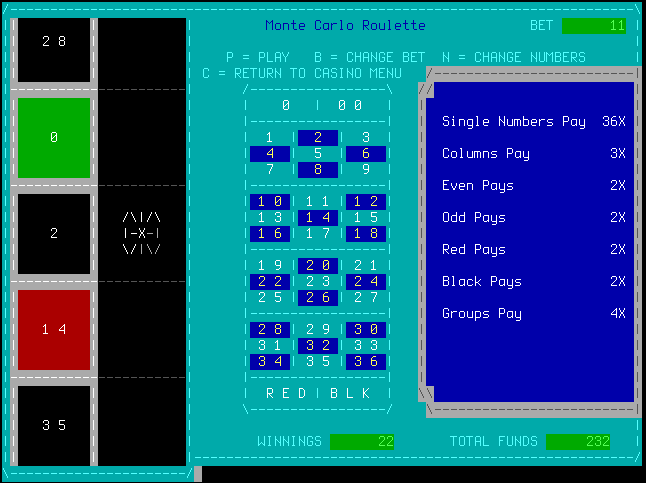Select highlighted number 20 on the board

[318, 265]
